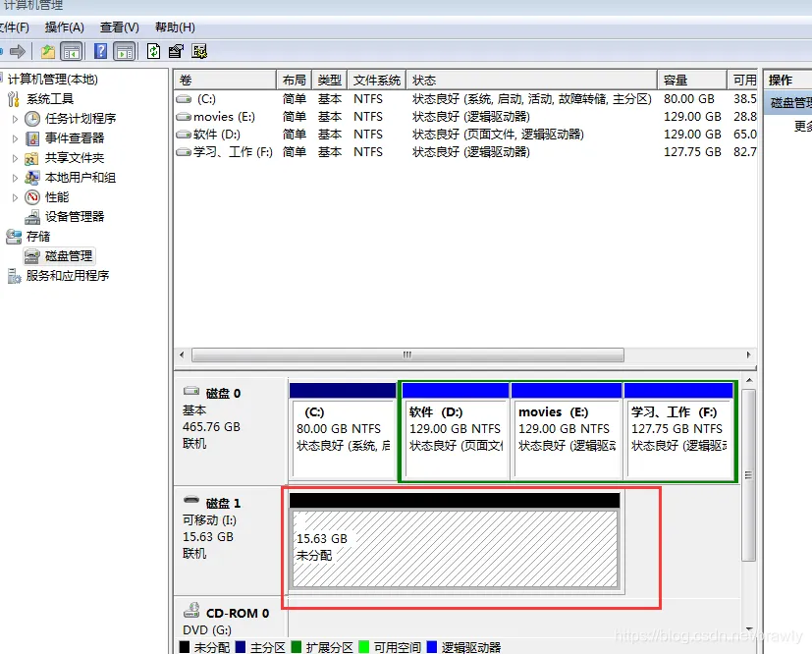The width and height of the screenshot is (812, 654).
Task: Open the 操作(A) menu
Action: pos(64,27)
